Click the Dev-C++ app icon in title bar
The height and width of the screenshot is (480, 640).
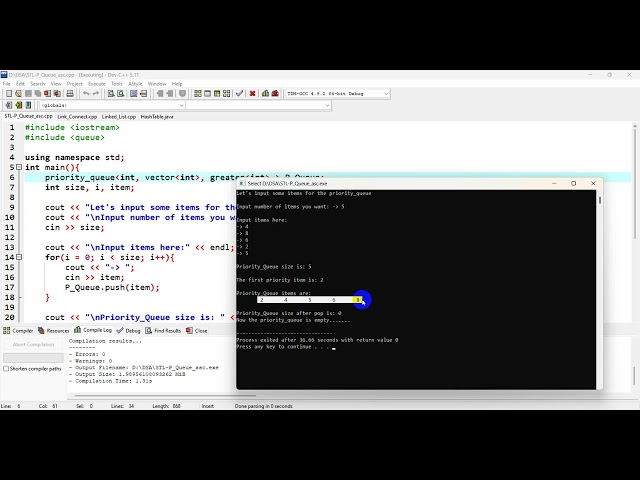[4, 75]
